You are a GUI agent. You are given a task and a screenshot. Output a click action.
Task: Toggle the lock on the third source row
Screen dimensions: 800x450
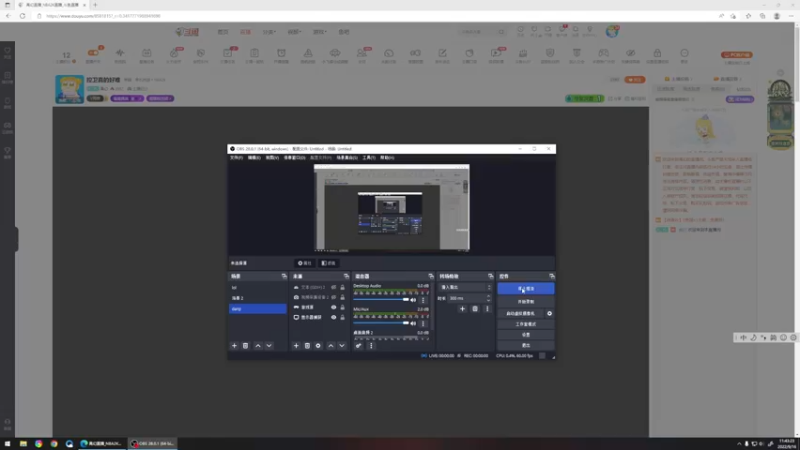coord(342,307)
